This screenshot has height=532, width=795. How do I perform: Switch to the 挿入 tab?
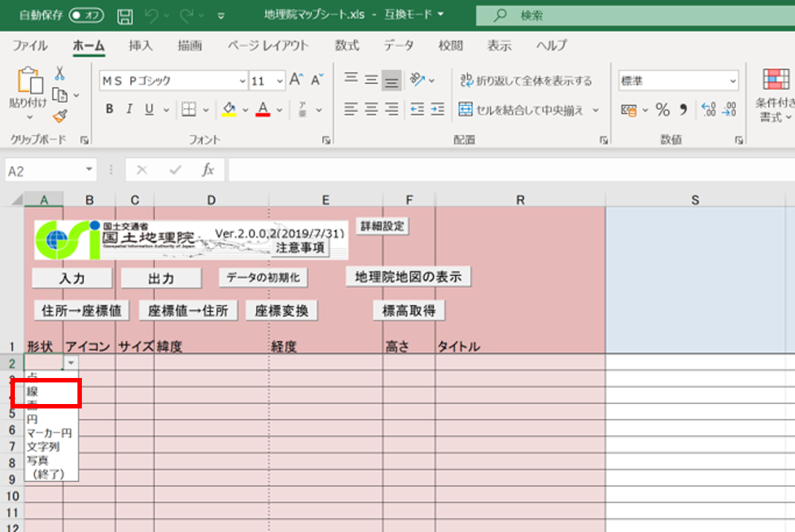[x=141, y=45]
